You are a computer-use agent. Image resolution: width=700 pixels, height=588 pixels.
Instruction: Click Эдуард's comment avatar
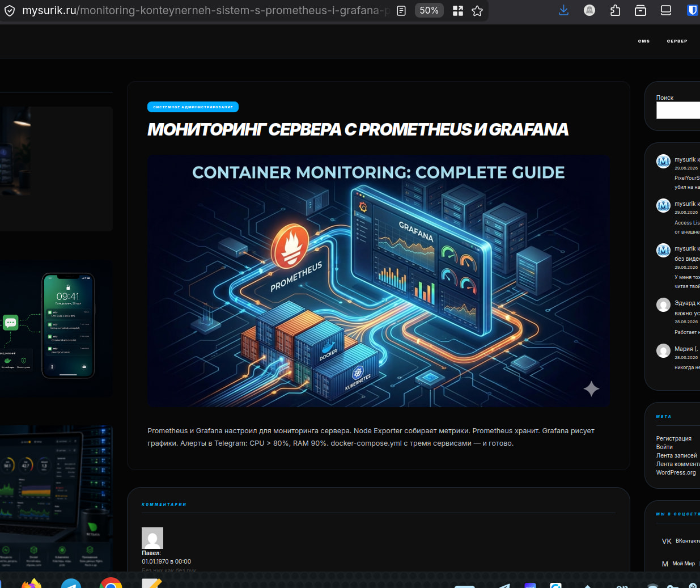(663, 305)
